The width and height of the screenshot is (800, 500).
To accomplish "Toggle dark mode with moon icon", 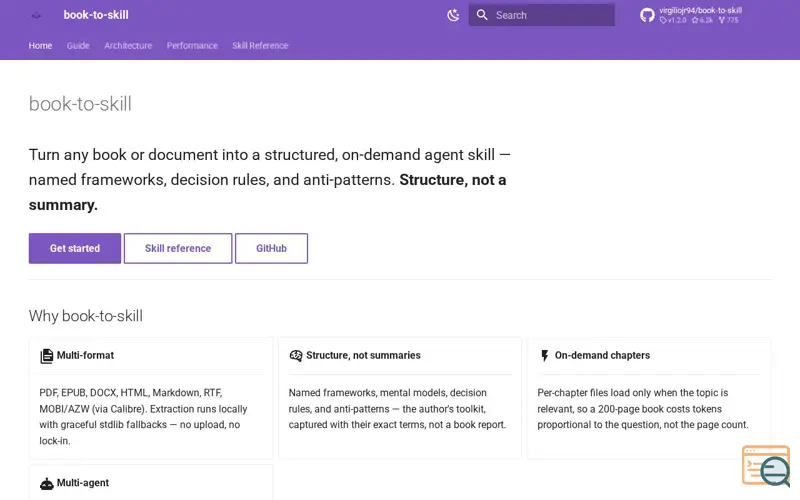I will tap(453, 15).
